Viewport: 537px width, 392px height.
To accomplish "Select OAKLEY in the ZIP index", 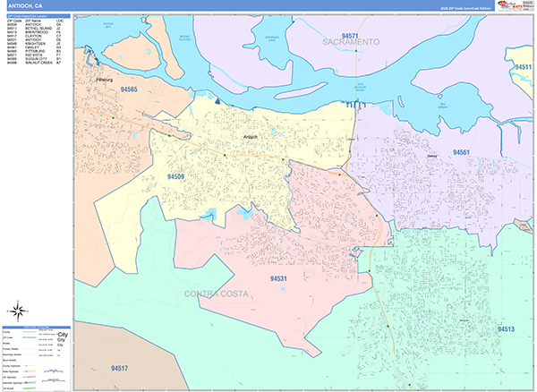I will 32,47.
